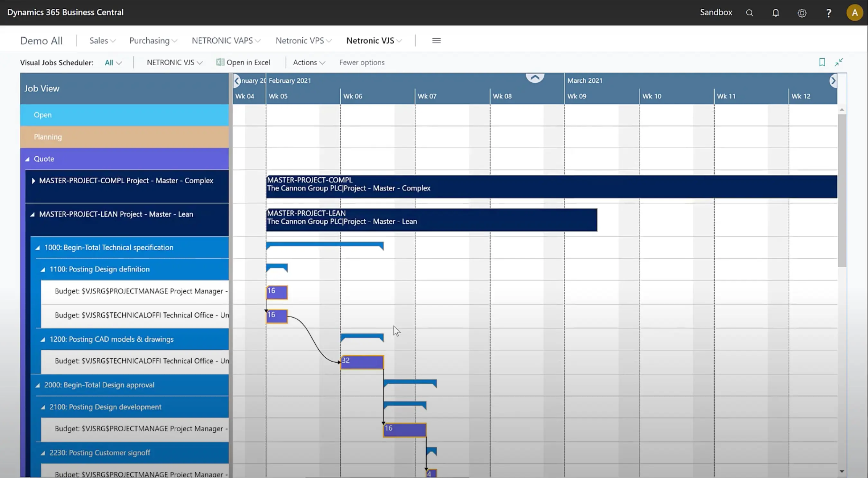Open help question mark
This screenshot has width=868, height=478.
point(828,13)
